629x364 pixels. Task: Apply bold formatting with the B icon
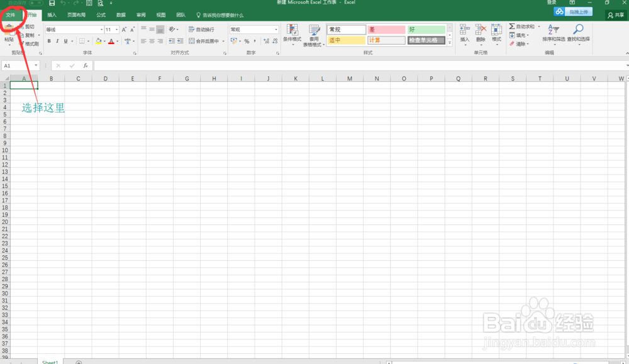pos(50,41)
